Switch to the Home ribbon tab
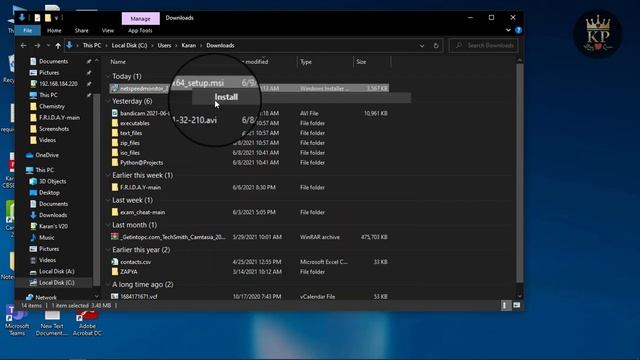This screenshot has width=640, height=360. 54,31
